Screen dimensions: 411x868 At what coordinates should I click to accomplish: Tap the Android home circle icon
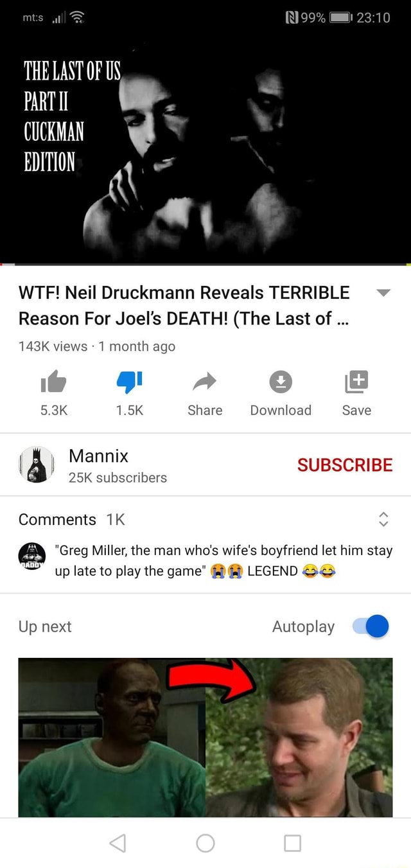[205, 842]
